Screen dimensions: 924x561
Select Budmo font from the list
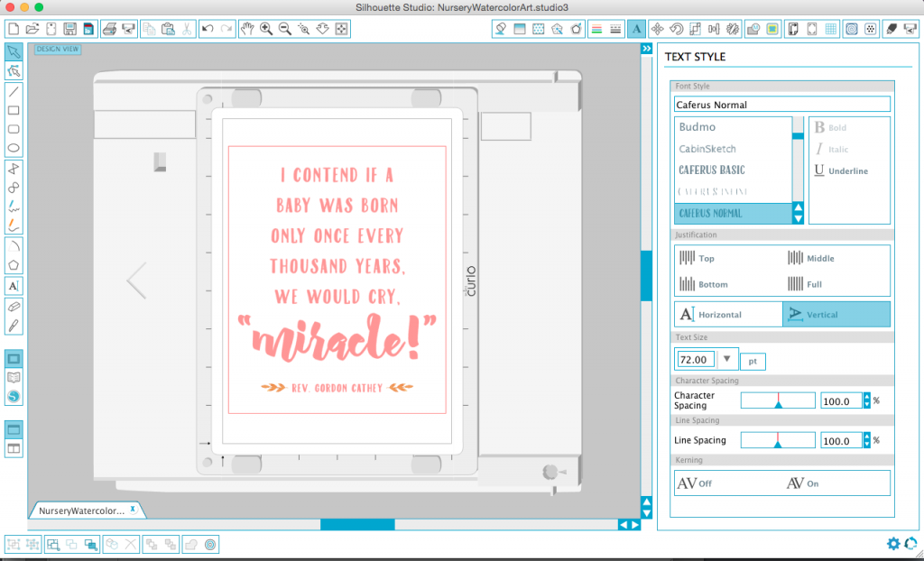[698, 127]
